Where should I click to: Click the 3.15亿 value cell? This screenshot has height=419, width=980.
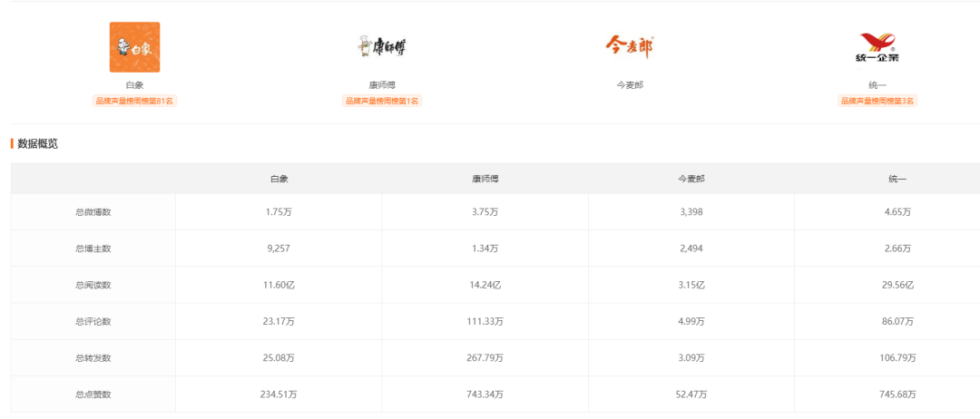coord(691,285)
